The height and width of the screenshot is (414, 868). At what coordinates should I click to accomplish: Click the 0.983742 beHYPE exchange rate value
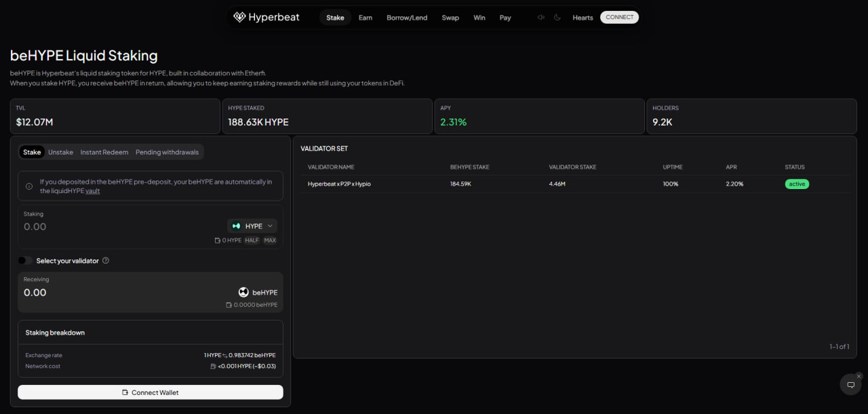tap(253, 356)
